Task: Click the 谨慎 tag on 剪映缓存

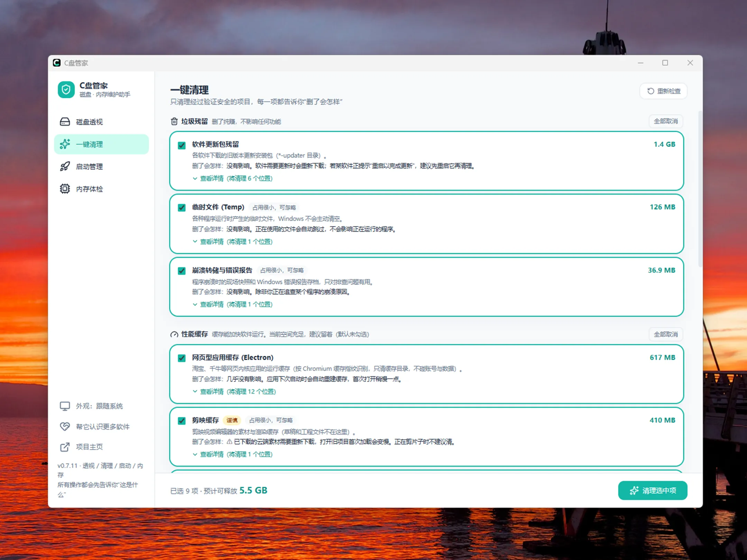Action: (x=232, y=420)
